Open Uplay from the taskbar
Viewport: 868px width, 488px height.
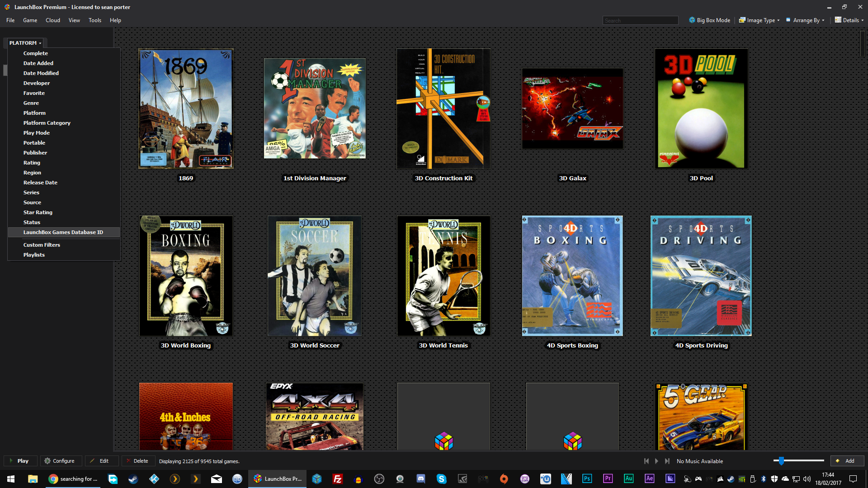click(546, 479)
